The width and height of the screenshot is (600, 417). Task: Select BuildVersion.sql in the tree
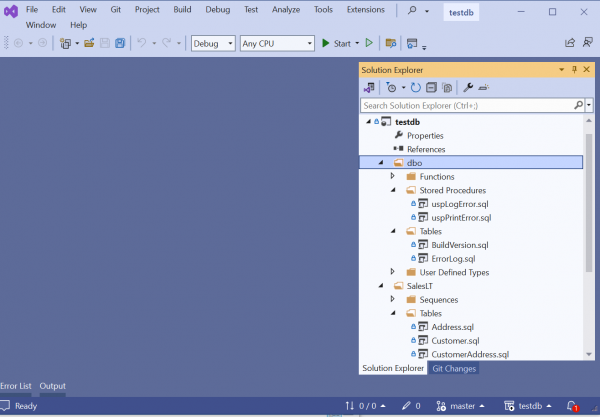point(460,245)
